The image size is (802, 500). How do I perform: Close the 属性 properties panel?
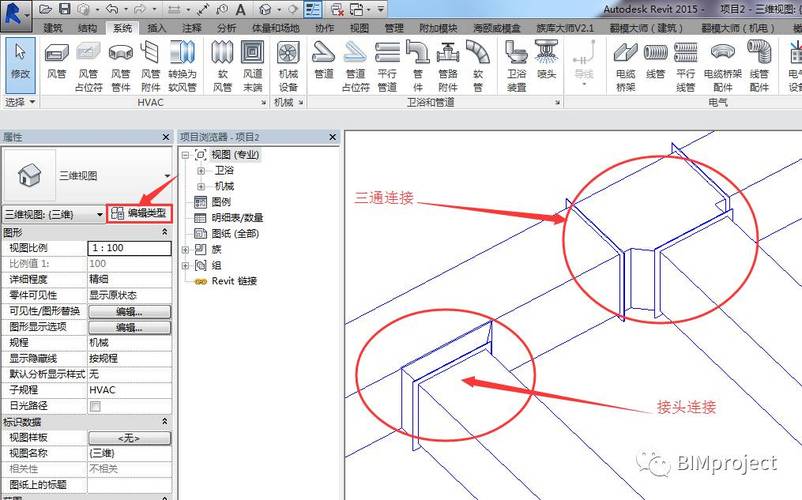pos(166,137)
